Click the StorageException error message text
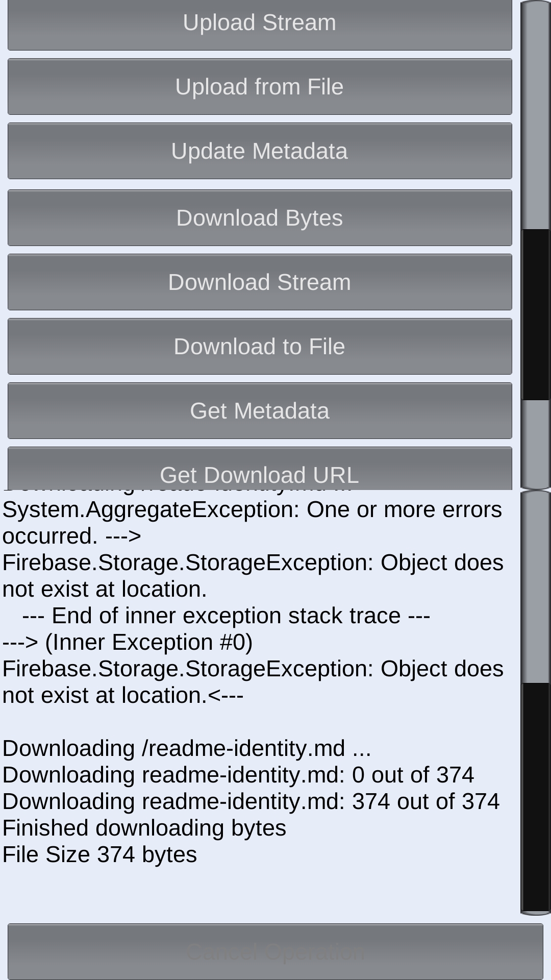 click(253, 575)
